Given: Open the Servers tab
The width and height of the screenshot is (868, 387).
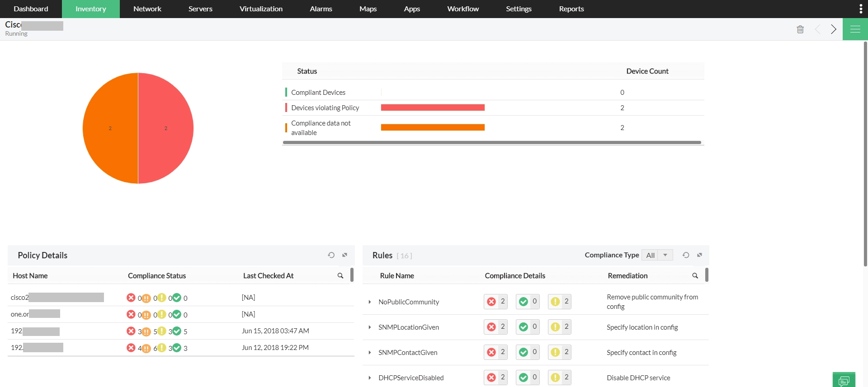Looking at the screenshot, I should click(200, 9).
